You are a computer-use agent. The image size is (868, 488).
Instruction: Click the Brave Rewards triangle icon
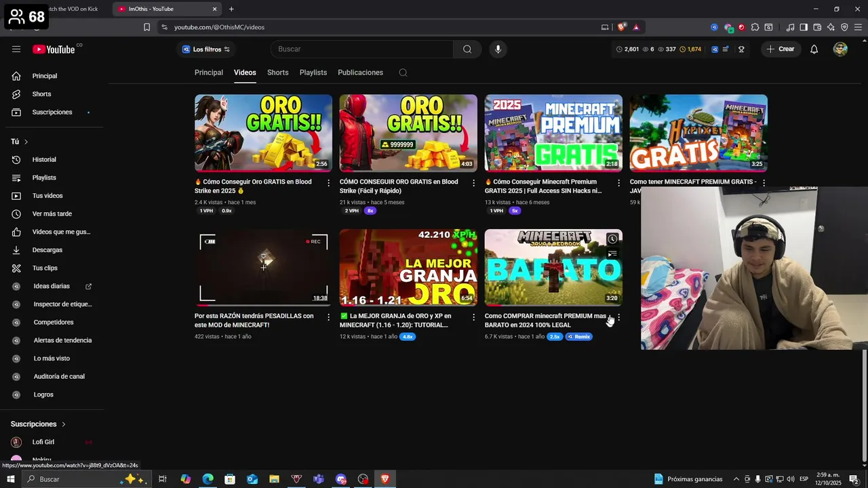point(636,27)
